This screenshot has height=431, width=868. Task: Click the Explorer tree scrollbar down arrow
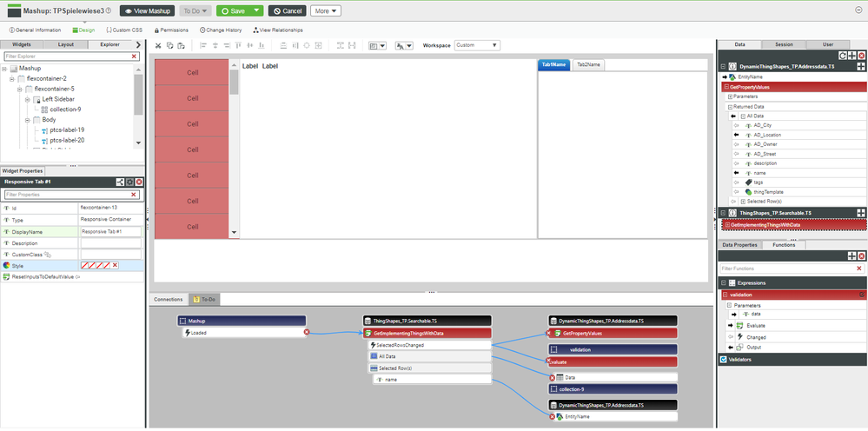tap(138, 143)
